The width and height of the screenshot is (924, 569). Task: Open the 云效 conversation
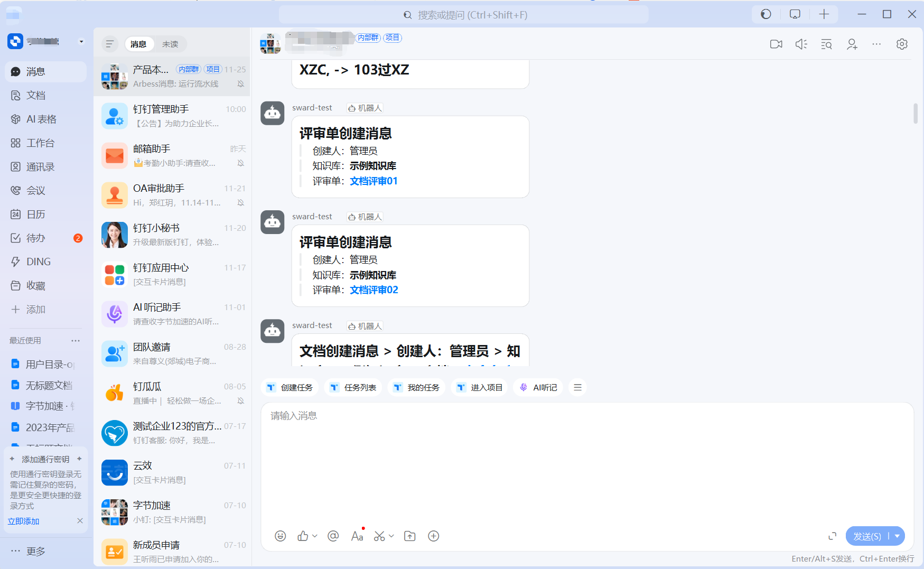[172, 473]
